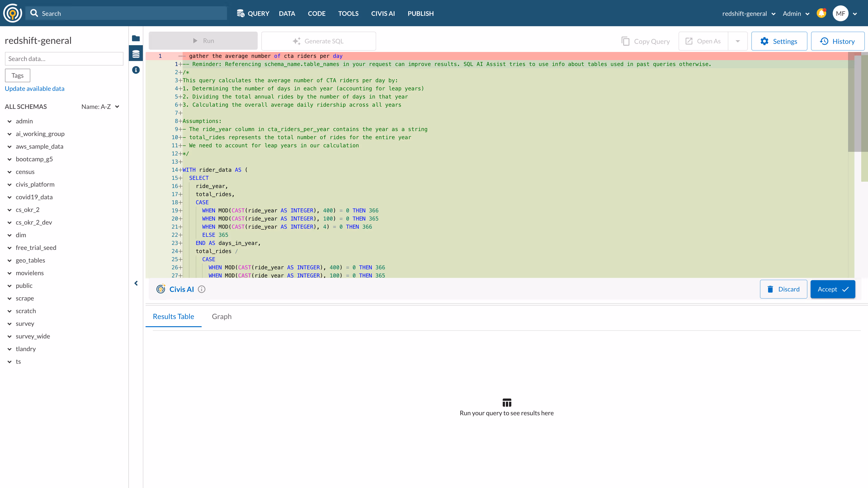Click the Generate SQL button
The height and width of the screenshot is (488, 868).
318,41
